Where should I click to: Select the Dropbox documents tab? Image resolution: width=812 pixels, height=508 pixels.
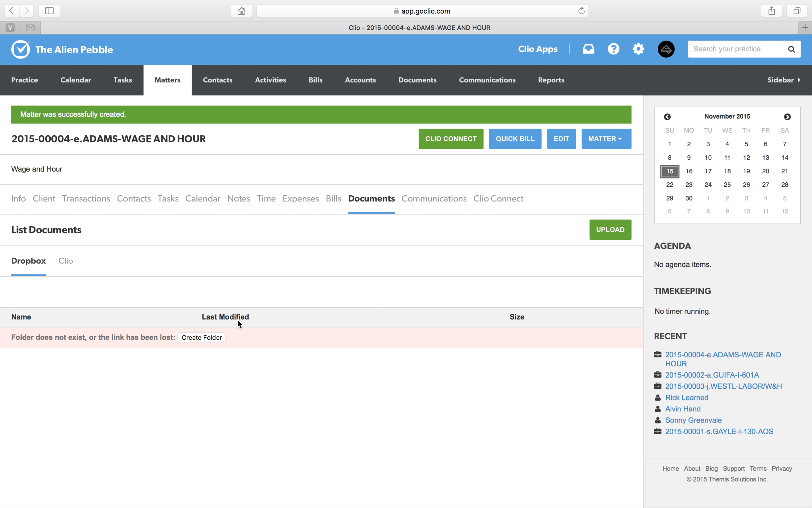pos(29,261)
